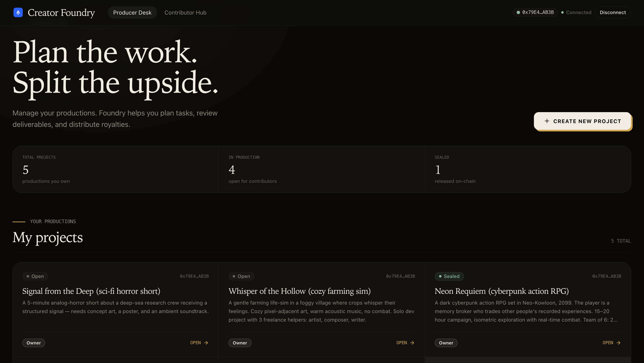Click the arrow icon on Signal from the Deep card

tap(206, 343)
